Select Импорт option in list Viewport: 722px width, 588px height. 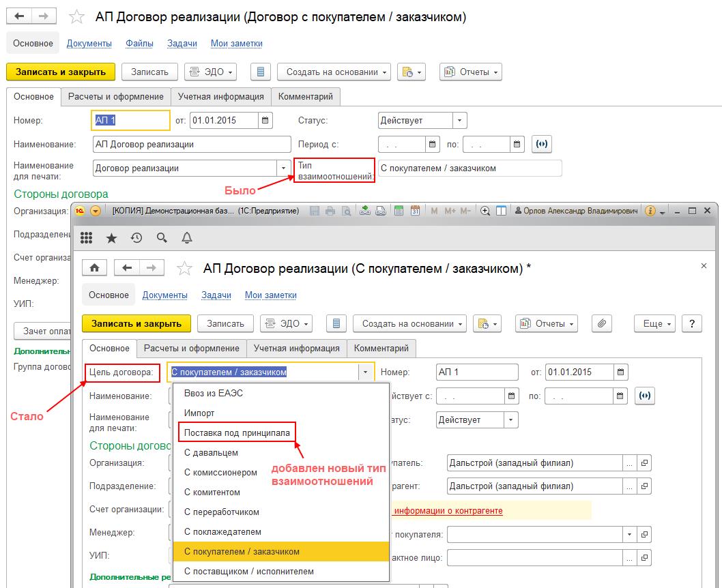(281, 413)
